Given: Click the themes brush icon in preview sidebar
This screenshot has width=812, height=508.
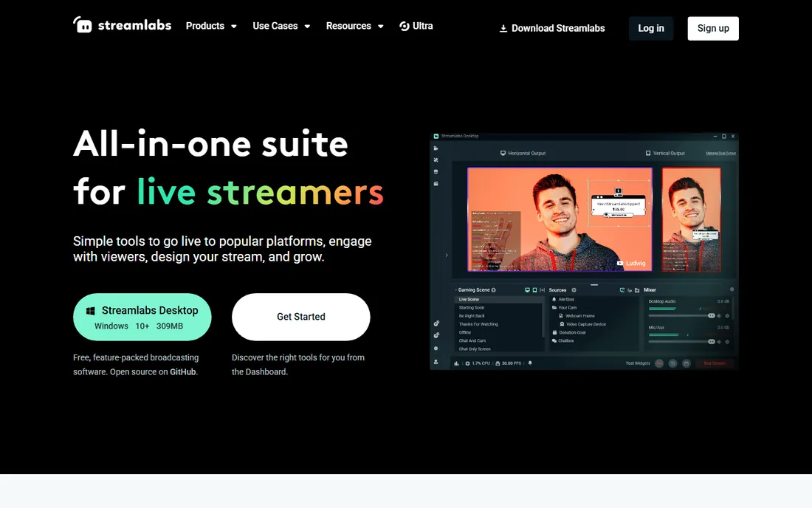Looking at the screenshot, I should [x=436, y=160].
